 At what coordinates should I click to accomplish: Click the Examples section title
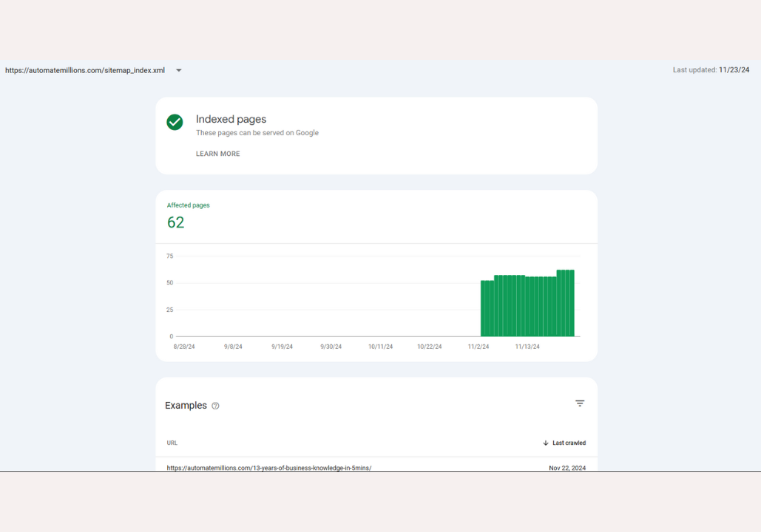[186, 406]
